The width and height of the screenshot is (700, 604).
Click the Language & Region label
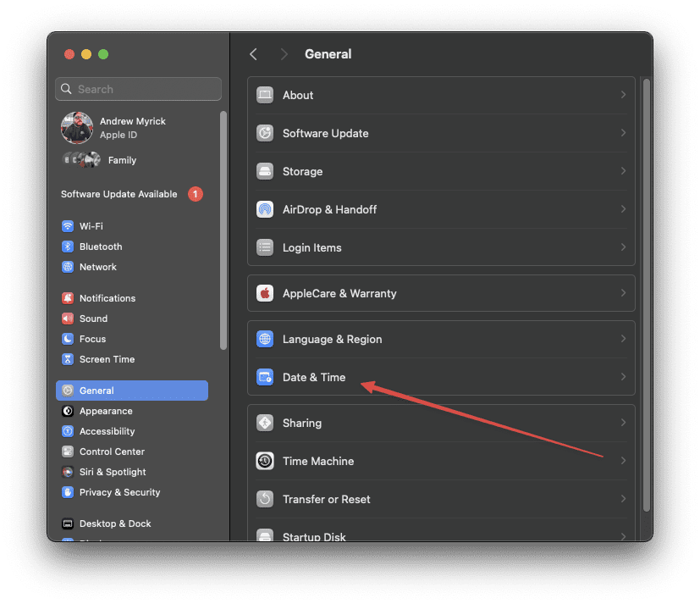pos(332,340)
